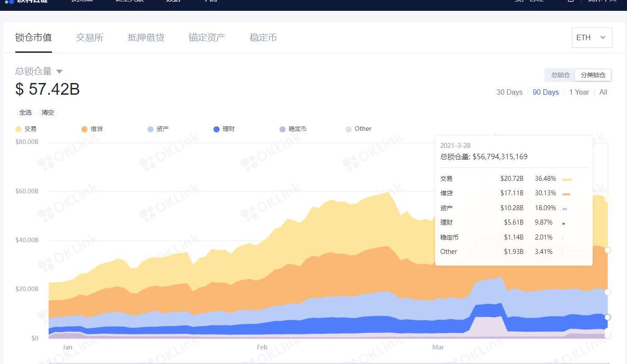
Task: Click the $10.28B value in tooltip
Action: [x=512, y=208]
